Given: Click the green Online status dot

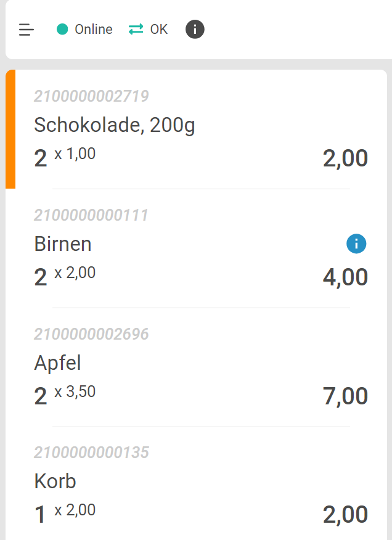Looking at the screenshot, I should tap(62, 29).
